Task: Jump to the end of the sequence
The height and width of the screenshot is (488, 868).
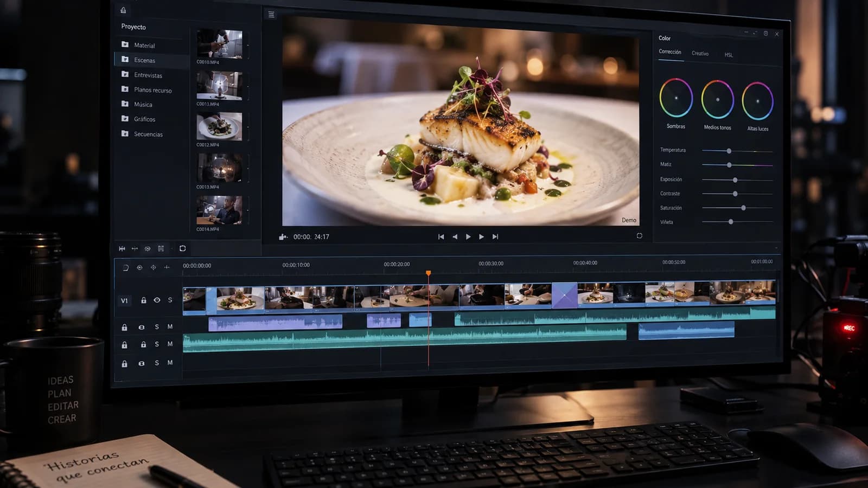Action: coord(495,237)
